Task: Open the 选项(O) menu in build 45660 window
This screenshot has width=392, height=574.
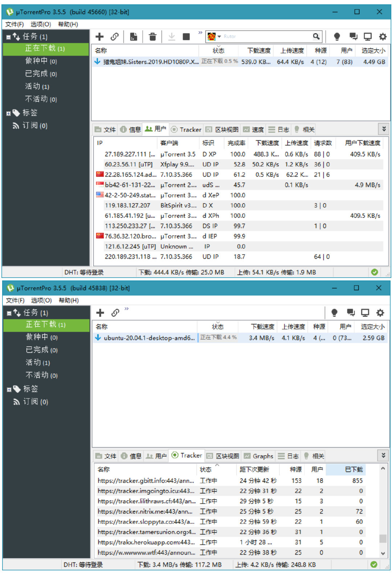Action: [x=41, y=24]
